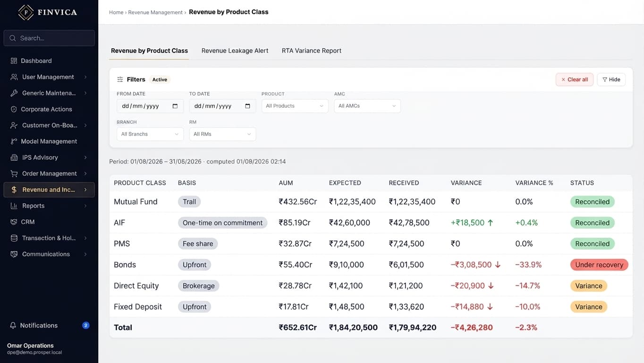Viewport: 644px width, 363px height.
Task: Click the Fee share basis tag
Action: pyautogui.click(x=198, y=244)
